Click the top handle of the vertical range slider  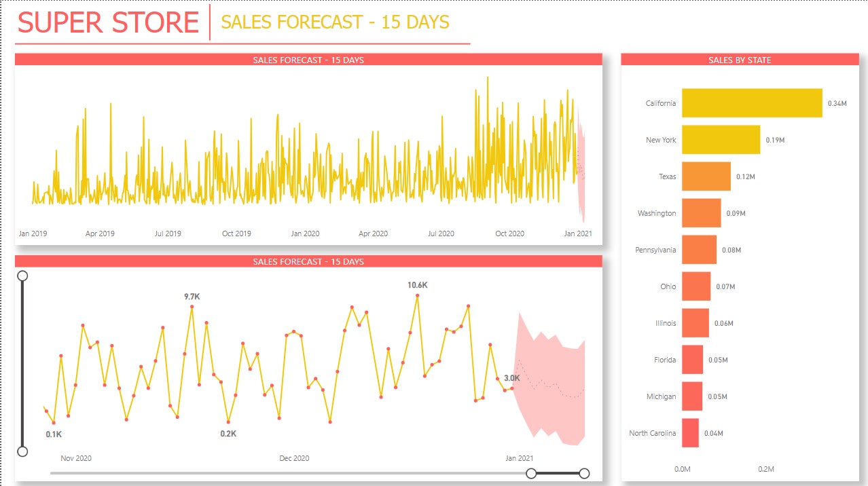click(x=22, y=276)
